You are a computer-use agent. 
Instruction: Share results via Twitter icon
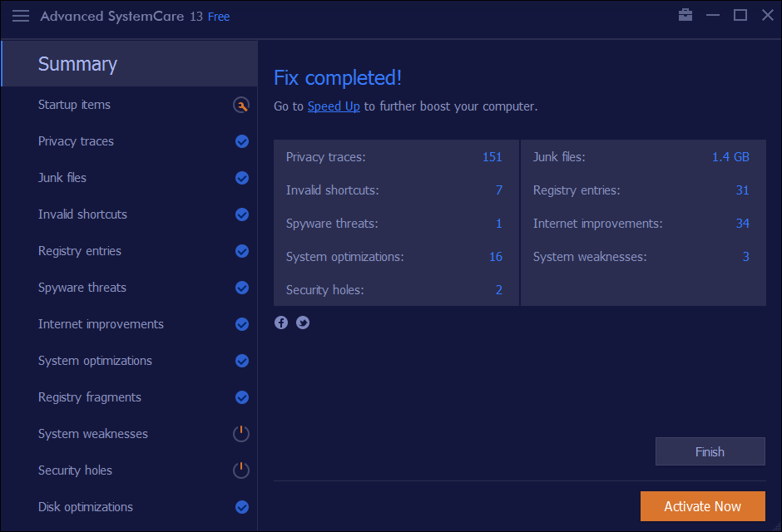pos(303,323)
